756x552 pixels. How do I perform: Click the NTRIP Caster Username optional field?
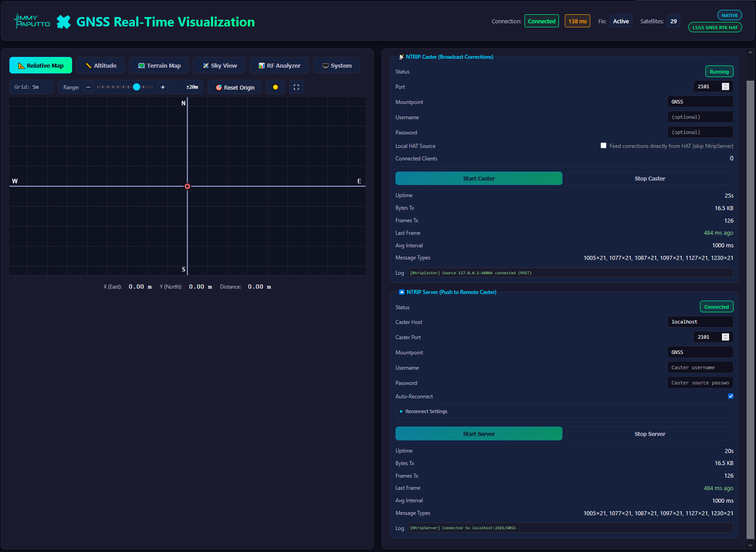[700, 117]
